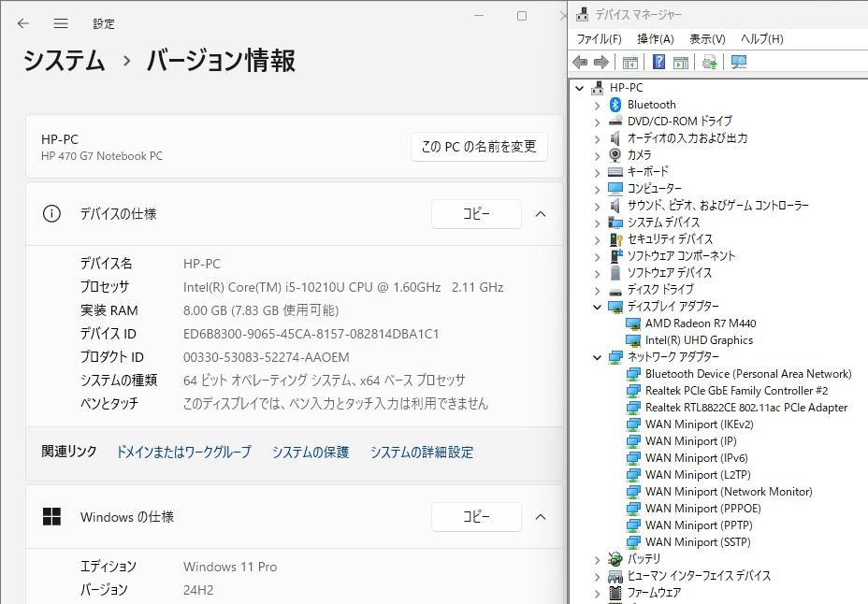This screenshot has height=604, width=868.
Task: Collapse the Windows specifications section chevron
Action: (541, 517)
